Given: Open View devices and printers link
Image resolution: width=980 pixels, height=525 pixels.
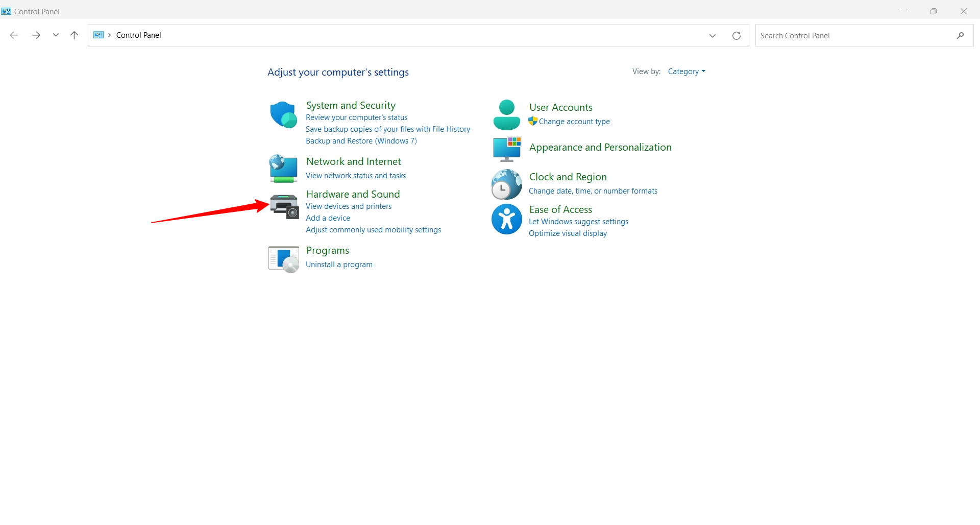Looking at the screenshot, I should click(349, 206).
